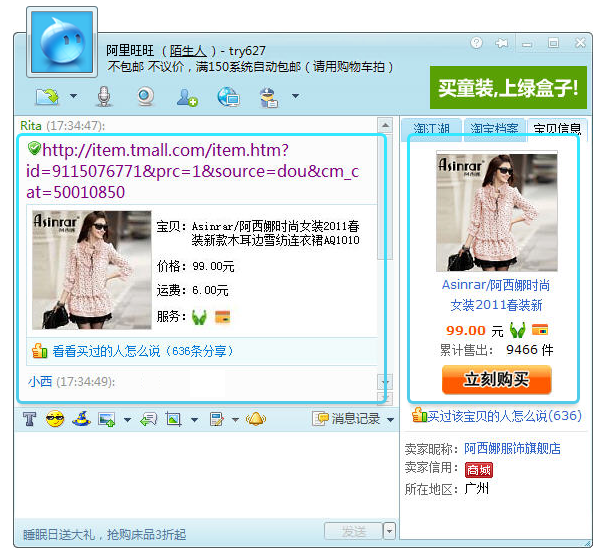Screen dimensions: 602x553
Task: Click the 陌生人 link in the title
Action: (x=188, y=51)
